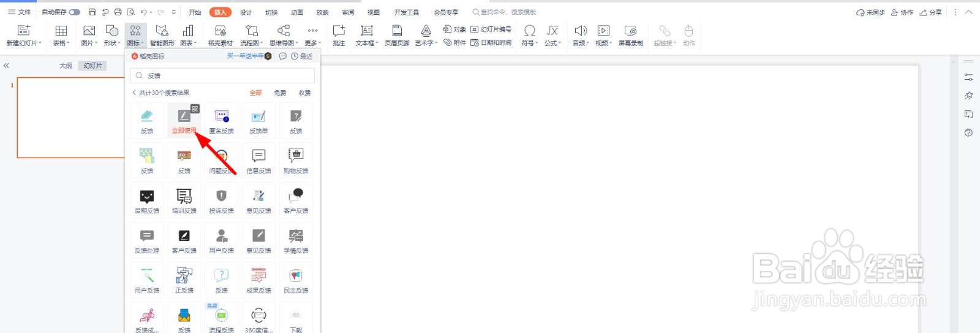This screenshot has height=333, width=980.
Task: Select the 信息反馈 icon
Action: coord(258,161)
